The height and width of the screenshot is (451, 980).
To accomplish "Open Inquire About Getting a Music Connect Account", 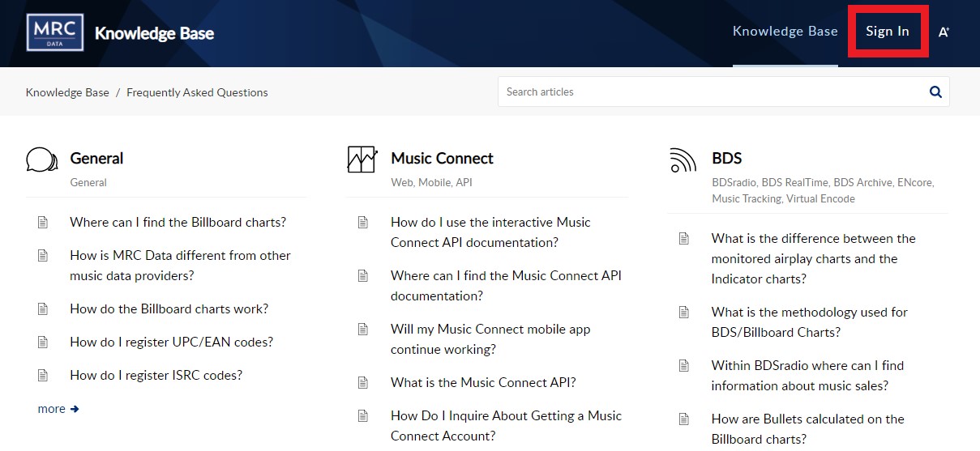I will coord(506,426).
